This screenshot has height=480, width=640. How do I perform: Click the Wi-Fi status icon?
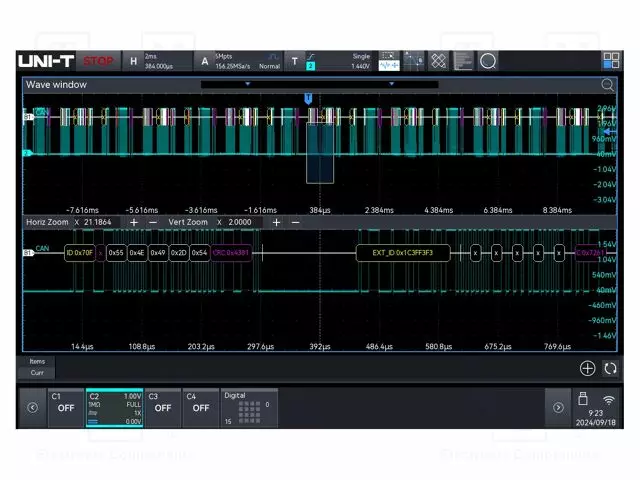coord(609,401)
